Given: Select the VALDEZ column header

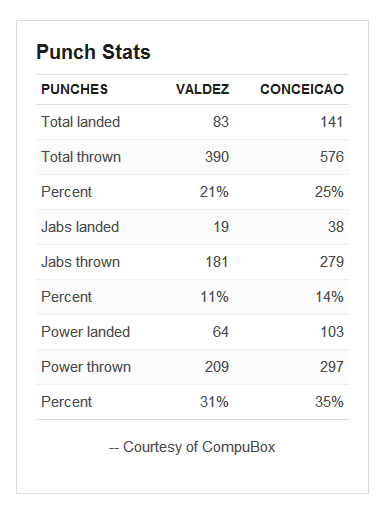Looking at the screenshot, I should pyautogui.click(x=203, y=89).
